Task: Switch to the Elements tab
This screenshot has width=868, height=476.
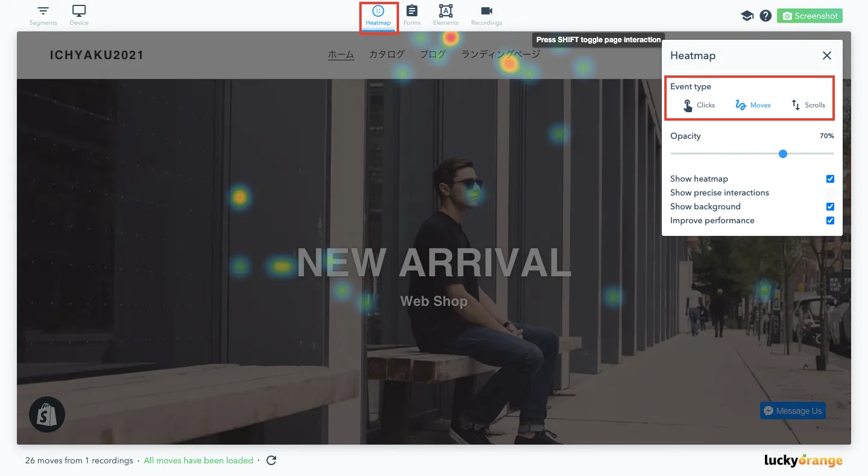Action: point(445,16)
